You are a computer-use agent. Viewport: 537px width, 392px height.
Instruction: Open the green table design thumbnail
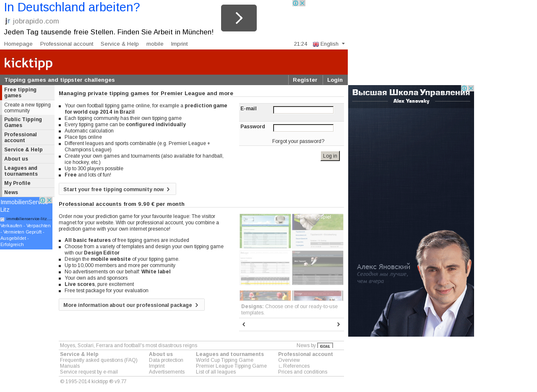point(265,231)
